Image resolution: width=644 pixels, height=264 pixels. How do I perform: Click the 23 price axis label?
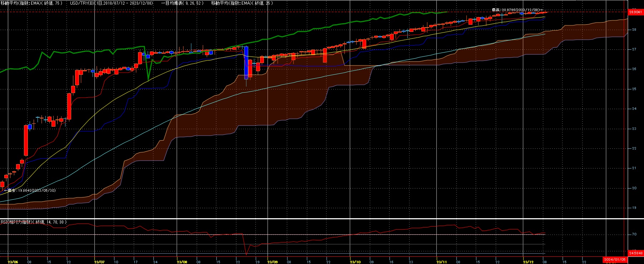(634, 129)
